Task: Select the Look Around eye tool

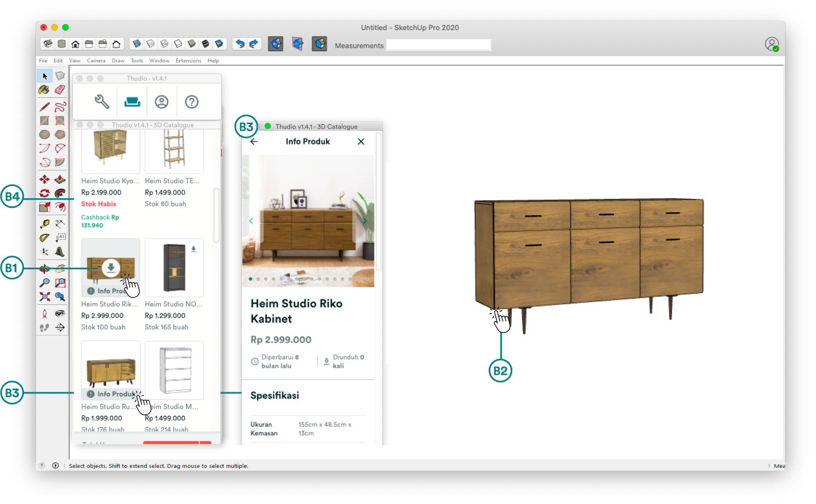Action: click(60, 314)
